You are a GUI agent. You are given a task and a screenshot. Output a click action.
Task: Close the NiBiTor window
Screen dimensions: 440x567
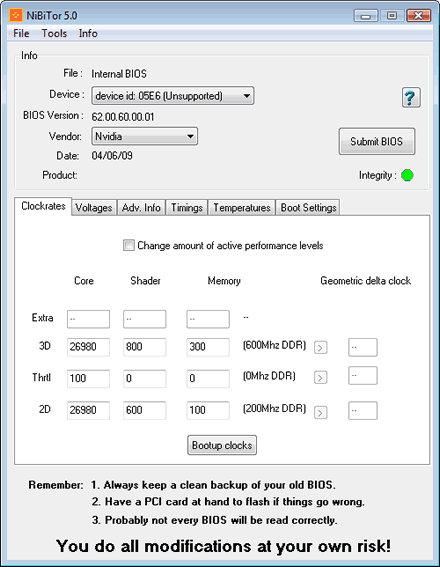click(418, 16)
